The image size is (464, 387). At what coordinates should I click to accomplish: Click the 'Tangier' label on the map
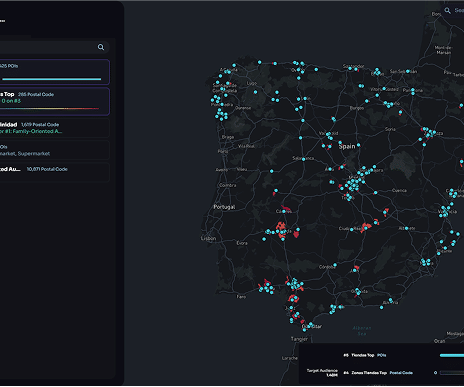(x=299, y=339)
